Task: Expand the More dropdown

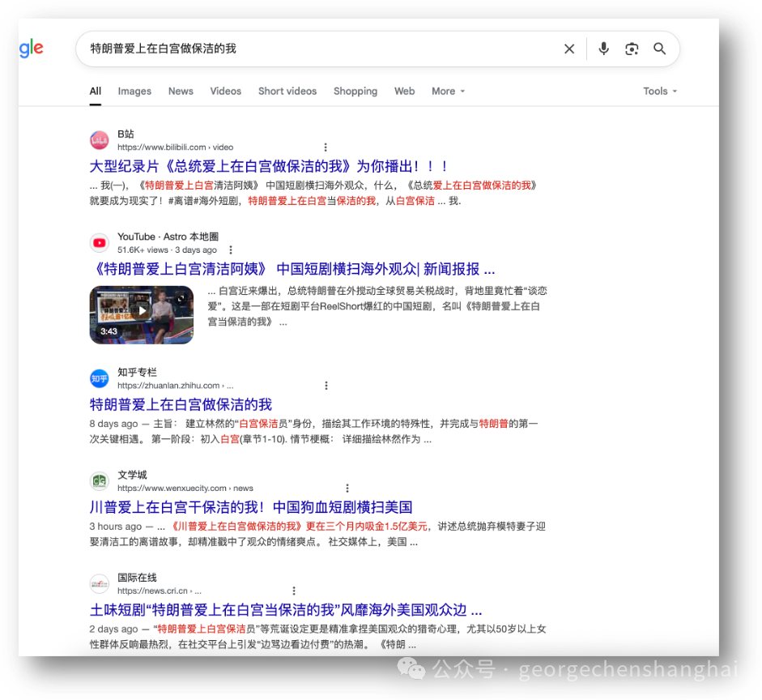Action: coord(448,92)
